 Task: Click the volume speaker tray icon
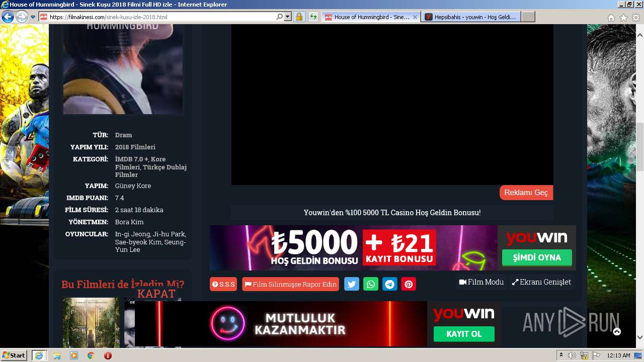(572, 355)
